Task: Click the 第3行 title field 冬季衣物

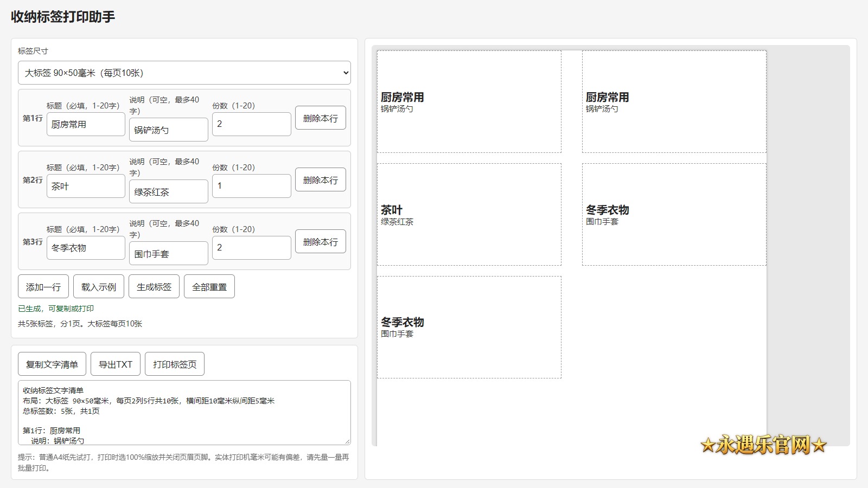Action: point(86,248)
